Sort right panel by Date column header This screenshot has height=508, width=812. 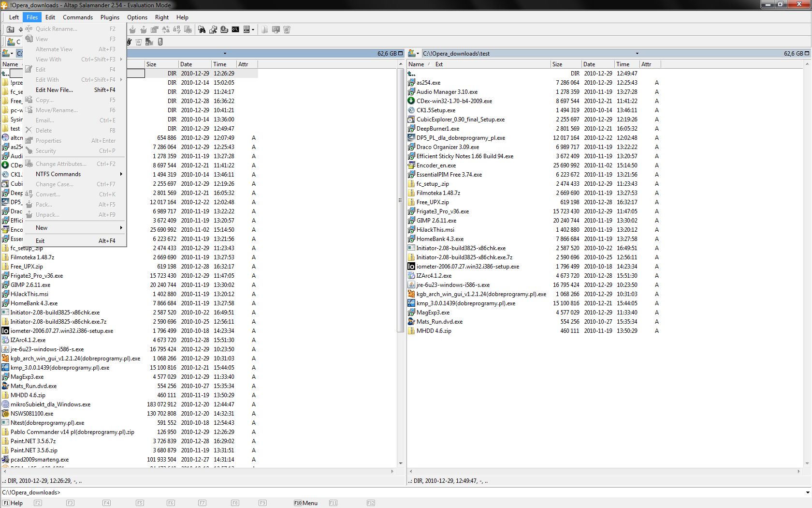pos(597,64)
